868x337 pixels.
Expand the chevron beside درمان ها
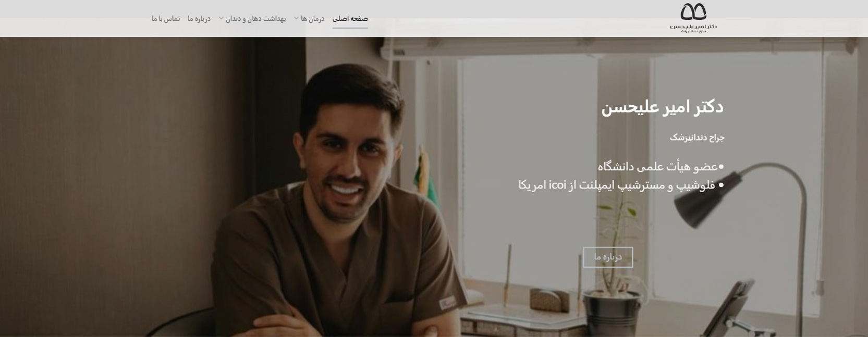296,18
